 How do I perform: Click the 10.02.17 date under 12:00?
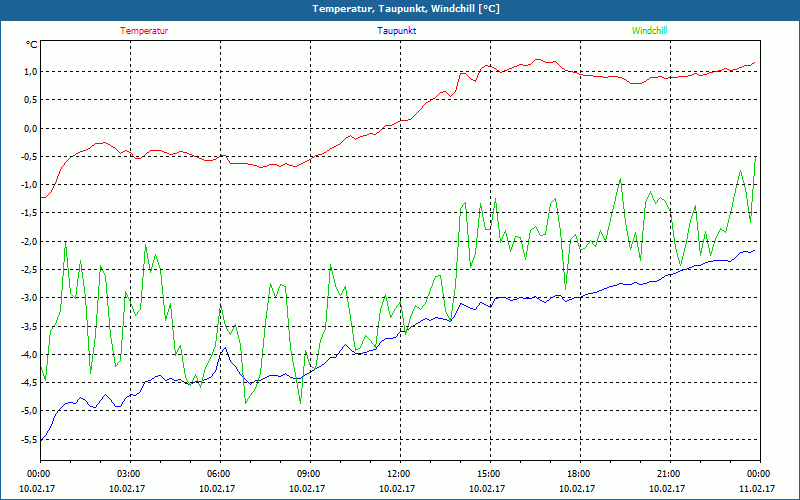[397, 488]
